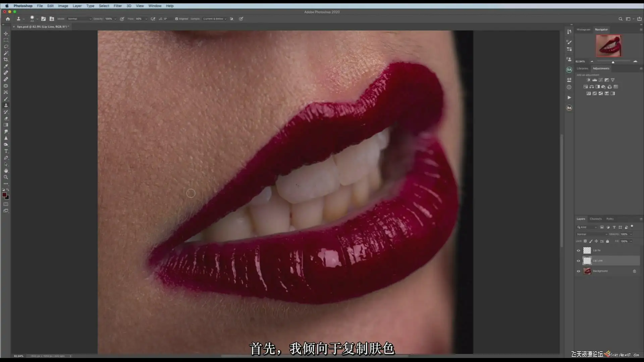
Task: Open the Sample Current & Below dropdown
Action: click(x=215, y=19)
